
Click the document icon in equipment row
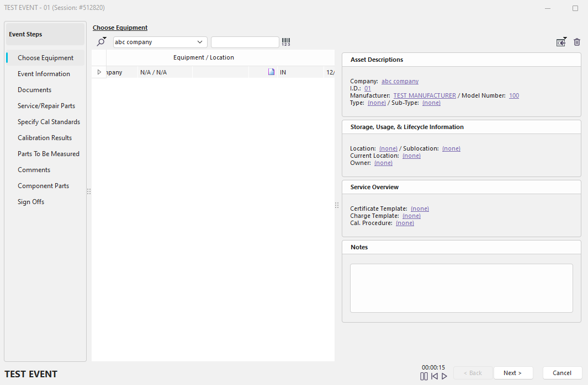click(271, 72)
